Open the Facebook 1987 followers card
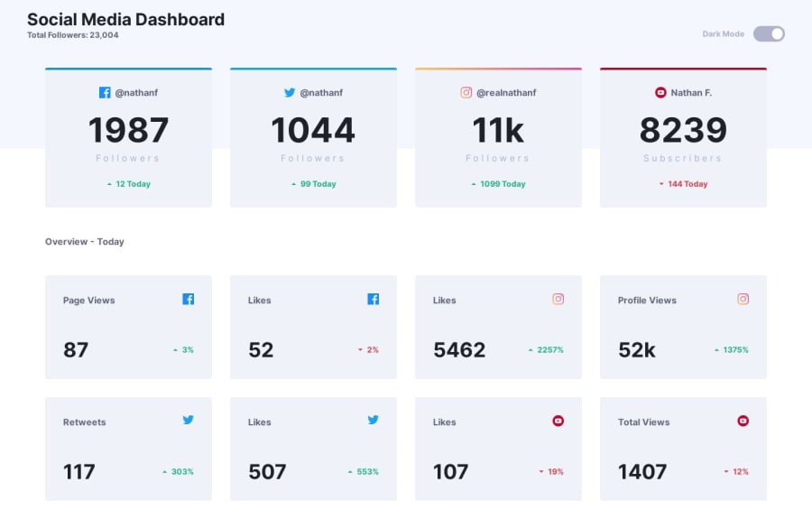The height and width of the screenshot is (510, 812). coord(128,137)
